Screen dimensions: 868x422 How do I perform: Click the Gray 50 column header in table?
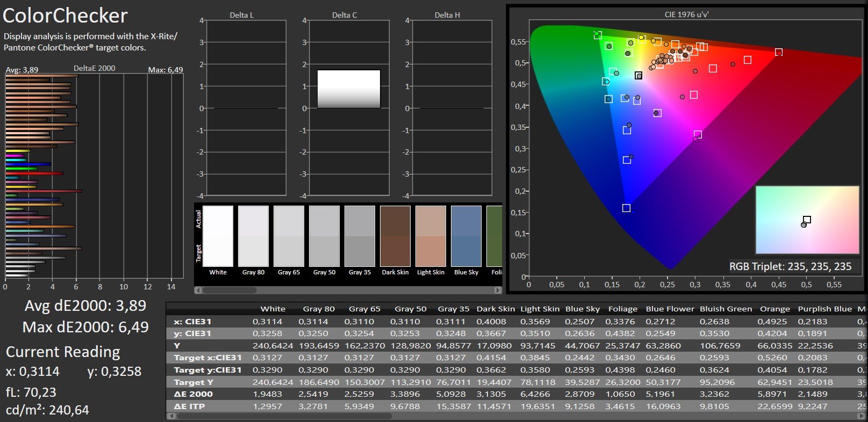[x=410, y=309]
